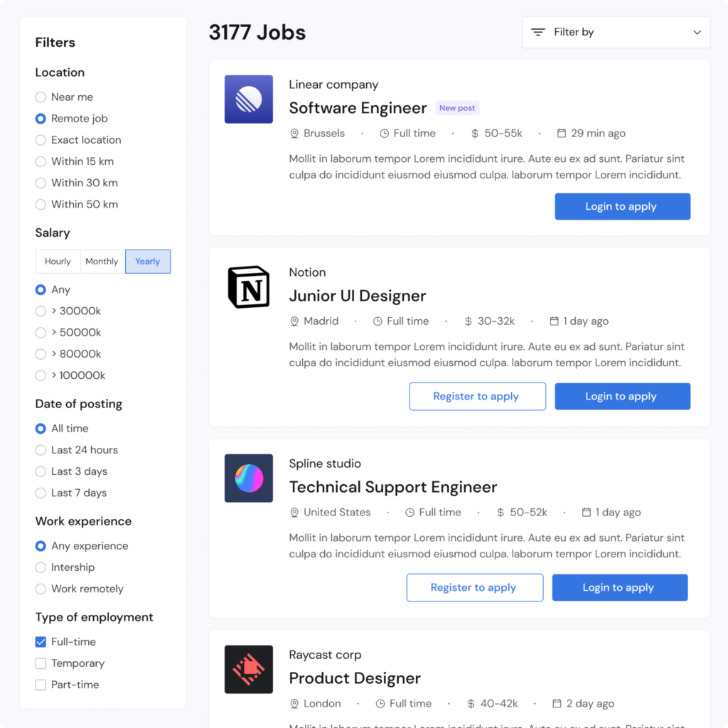Enable the Part-time employment checkbox
The image size is (728, 728).
pyautogui.click(x=41, y=685)
